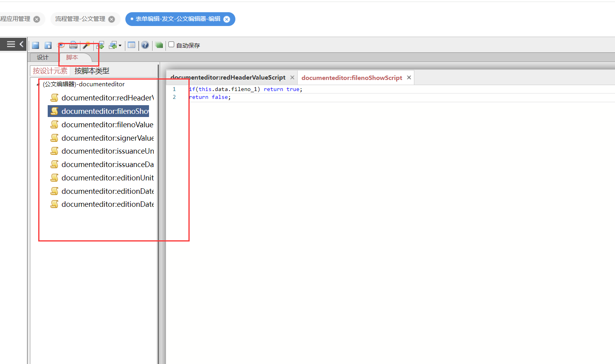Click the script icon beside documenteditor:signerValue
615x364 pixels.
(x=54, y=138)
